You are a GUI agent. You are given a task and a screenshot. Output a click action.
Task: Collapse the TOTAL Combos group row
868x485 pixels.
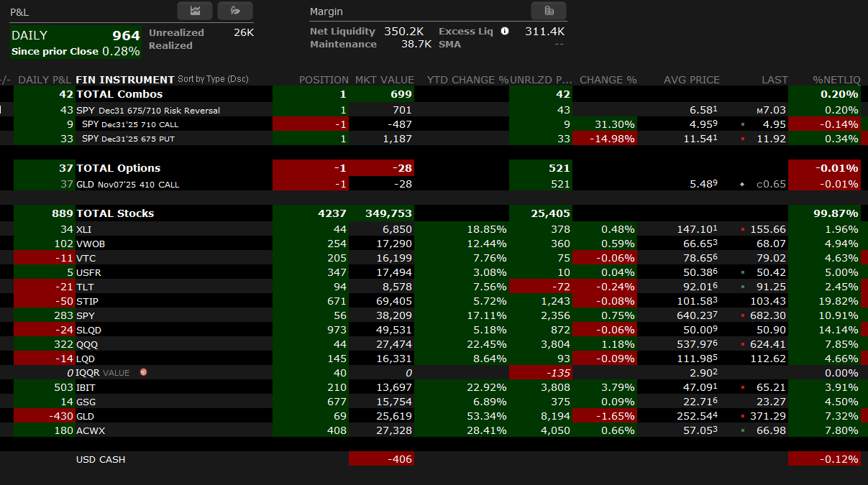tap(119, 94)
